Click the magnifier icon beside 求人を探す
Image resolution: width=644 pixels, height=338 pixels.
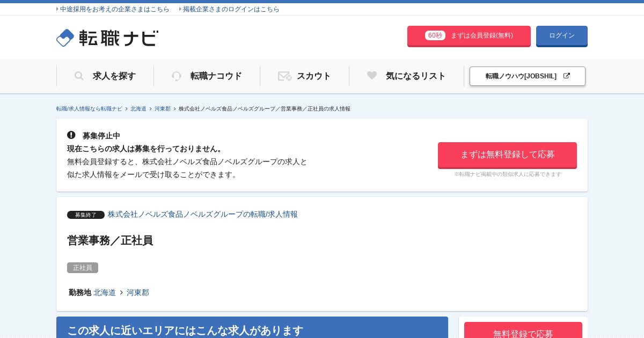(x=79, y=76)
